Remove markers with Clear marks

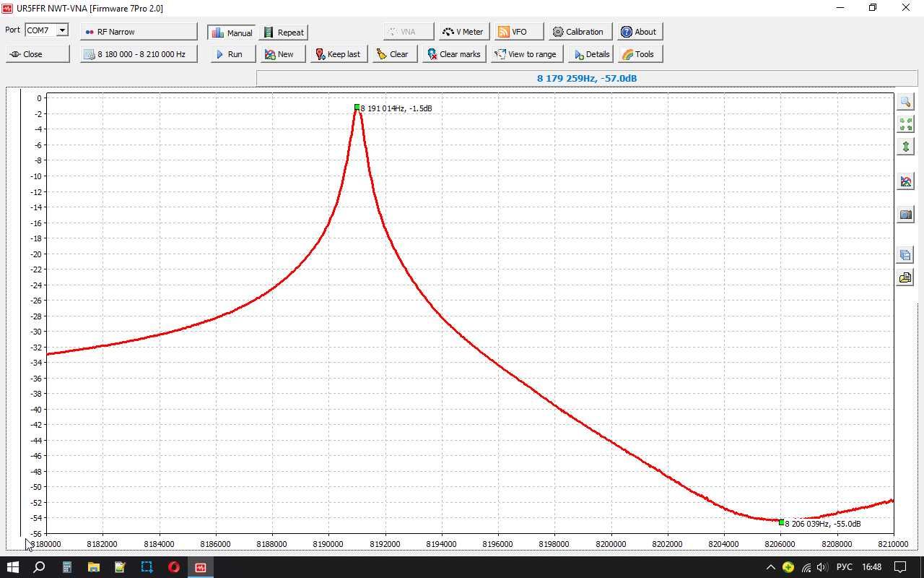(x=454, y=54)
